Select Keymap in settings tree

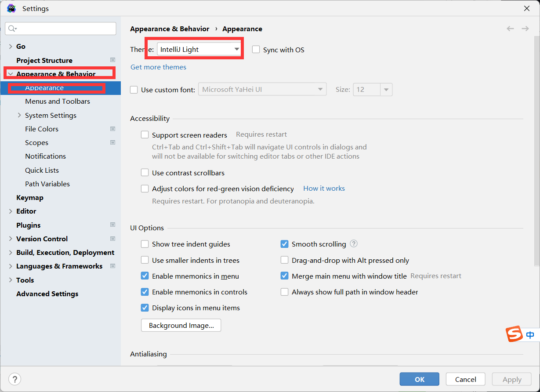(x=30, y=198)
